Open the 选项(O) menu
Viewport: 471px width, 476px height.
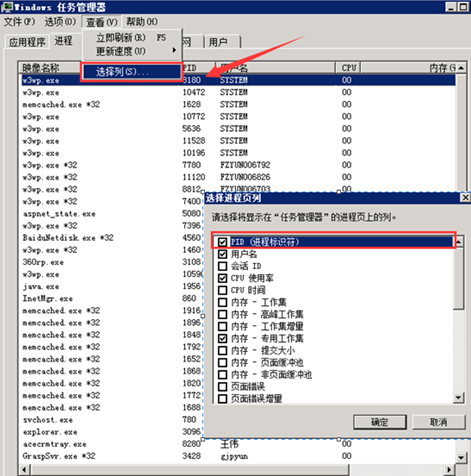(x=60, y=22)
